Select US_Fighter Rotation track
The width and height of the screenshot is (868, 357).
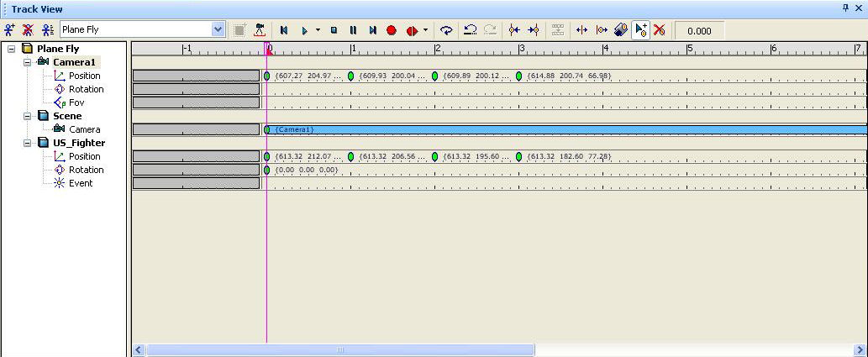[86, 170]
